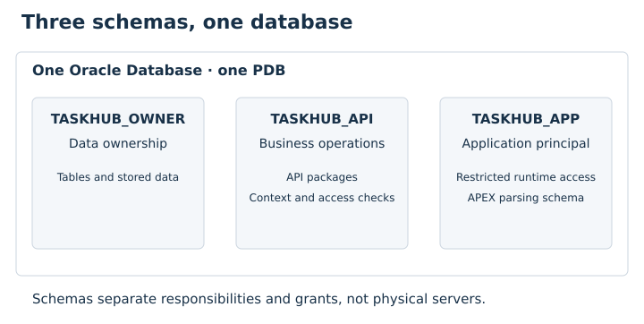The width and height of the screenshot is (644, 324).
Task: Click the 'Data ownership' subtitle
Action: click(118, 143)
